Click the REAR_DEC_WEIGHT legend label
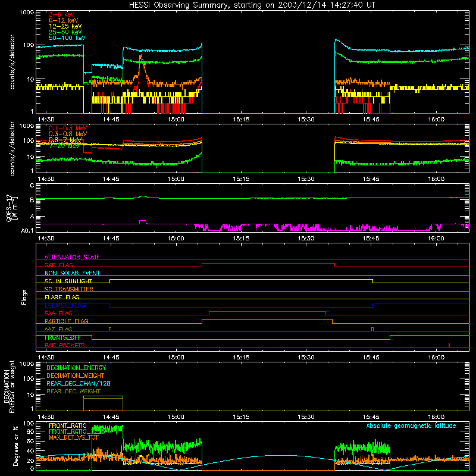This screenshot has width=476, height=476. point(73,392)
